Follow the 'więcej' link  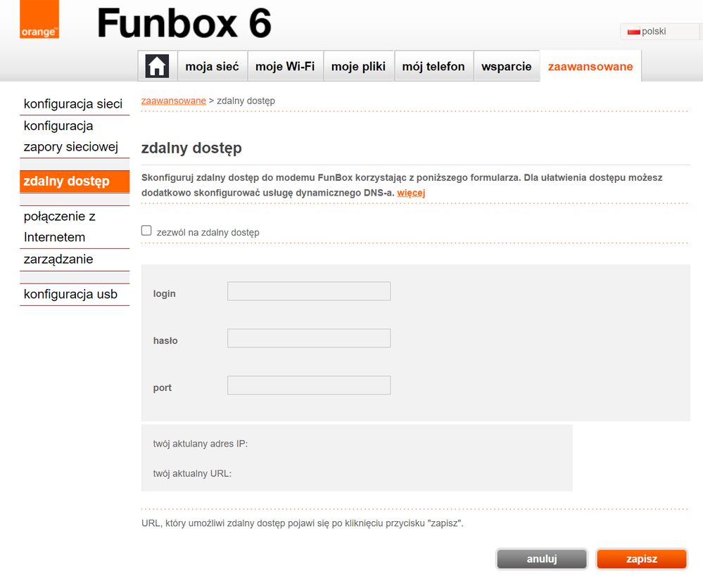tap(411, 193)
